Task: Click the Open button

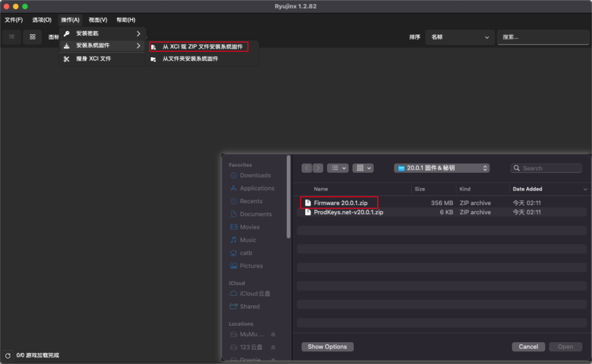Action: (565, 347)
